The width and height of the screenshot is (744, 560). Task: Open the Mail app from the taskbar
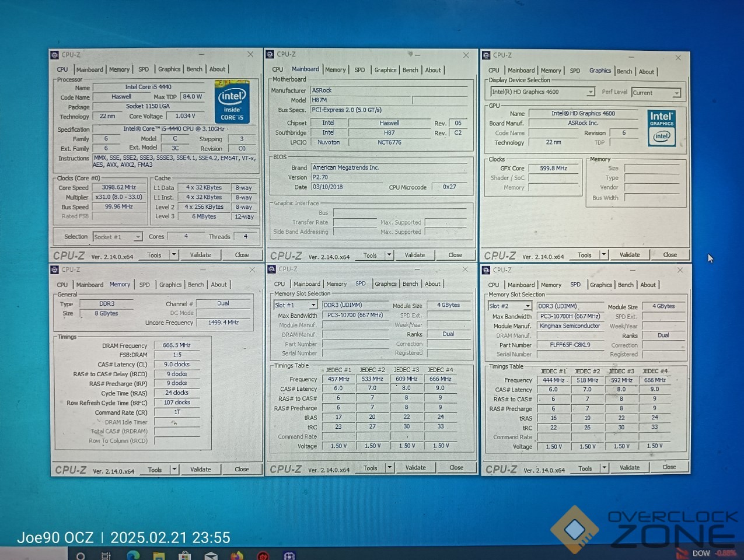click(x=211, y=555)
